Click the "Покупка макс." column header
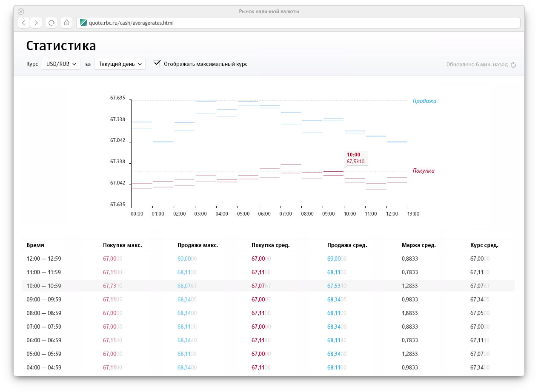This screenshot has height=392, width=538. 123,245
